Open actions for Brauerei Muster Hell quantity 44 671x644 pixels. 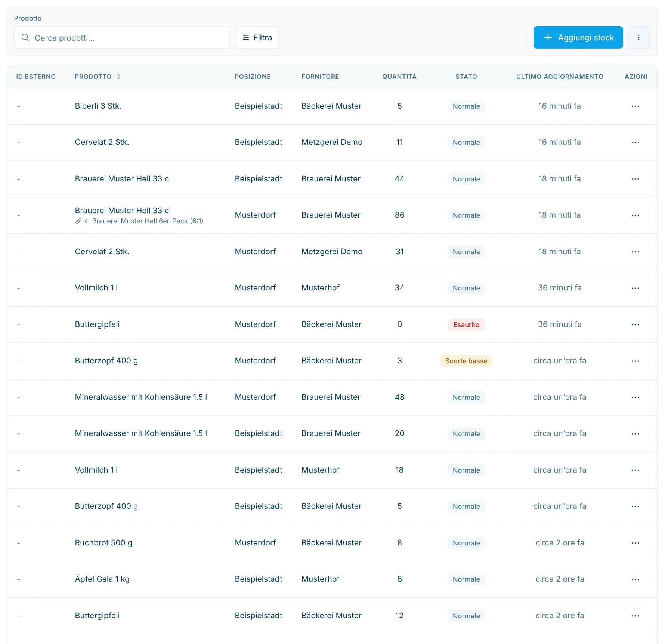point(635,179)
